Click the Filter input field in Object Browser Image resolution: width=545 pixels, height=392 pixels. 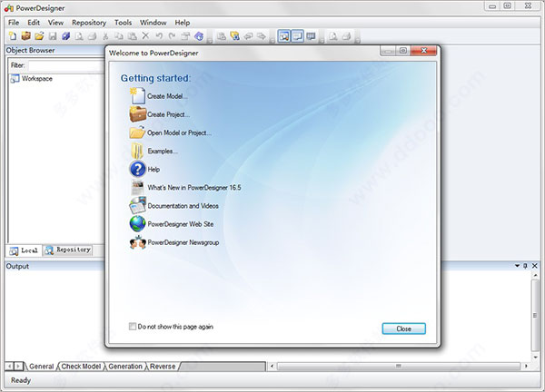[66, 65]
